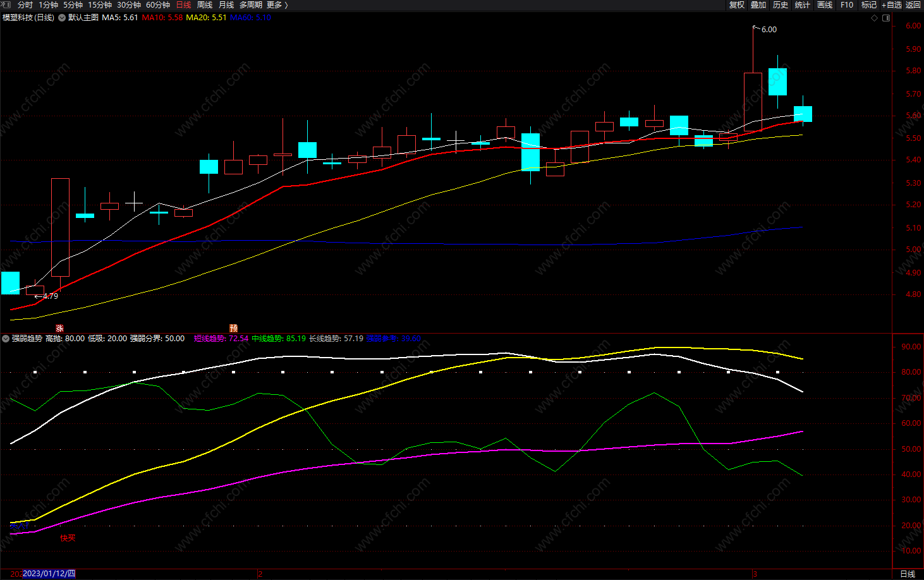Click the red 涨 marker icon
The image size is (924, 580).
(59, 328)
